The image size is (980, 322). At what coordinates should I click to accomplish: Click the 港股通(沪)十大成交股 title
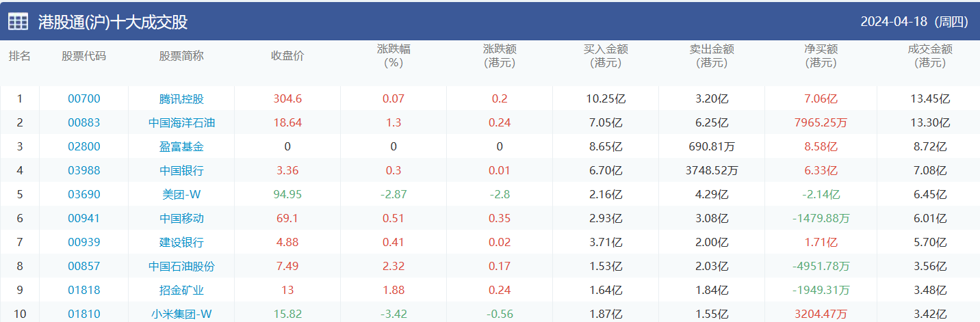(x=113, y=22)
